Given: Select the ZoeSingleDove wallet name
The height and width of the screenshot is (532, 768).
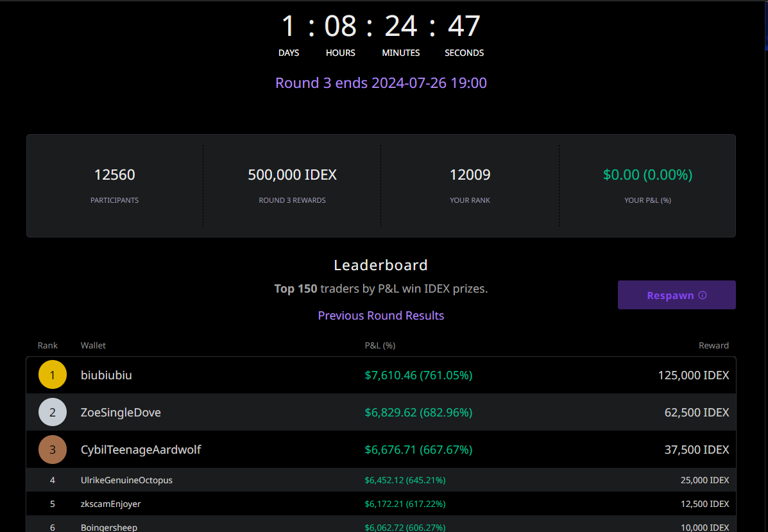Looking at the screenshot, I should click(121, 413).
